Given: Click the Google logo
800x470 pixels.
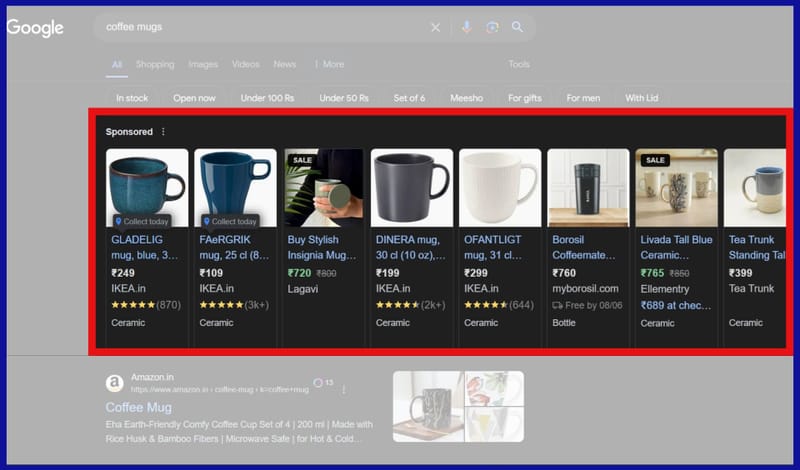Looking at the screenshot, I should click(x=35, y=28).
